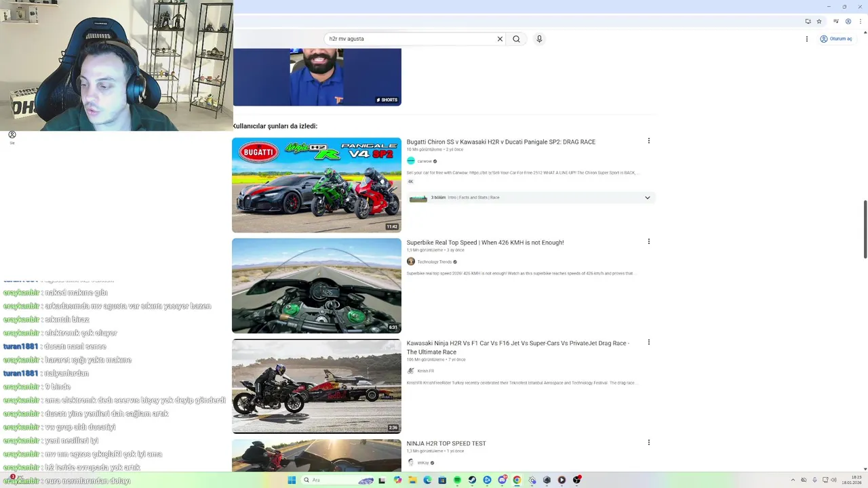The width and height of the screenshot is (868, 488).
Task: Open the Windows Start menu
Action: pos(292,480)
